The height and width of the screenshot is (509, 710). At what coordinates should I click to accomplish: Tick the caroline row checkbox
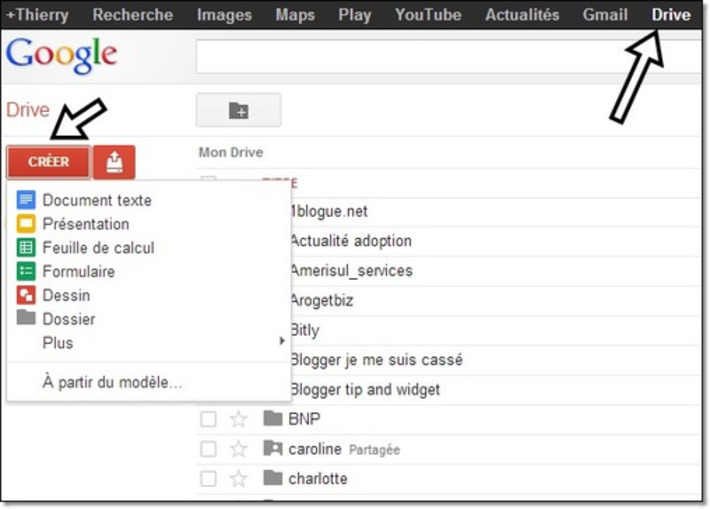pyautogui.click(x=208, y=449)
